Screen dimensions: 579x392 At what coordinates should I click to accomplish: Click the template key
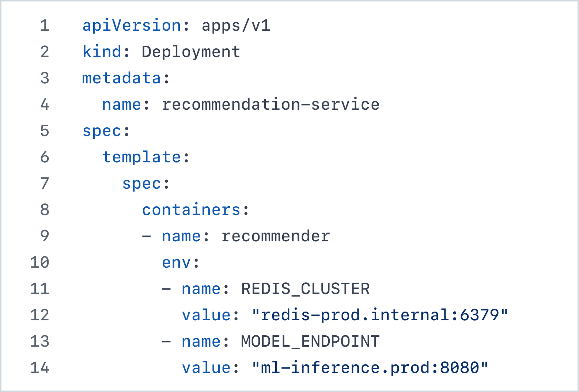(x=141, y=157)
